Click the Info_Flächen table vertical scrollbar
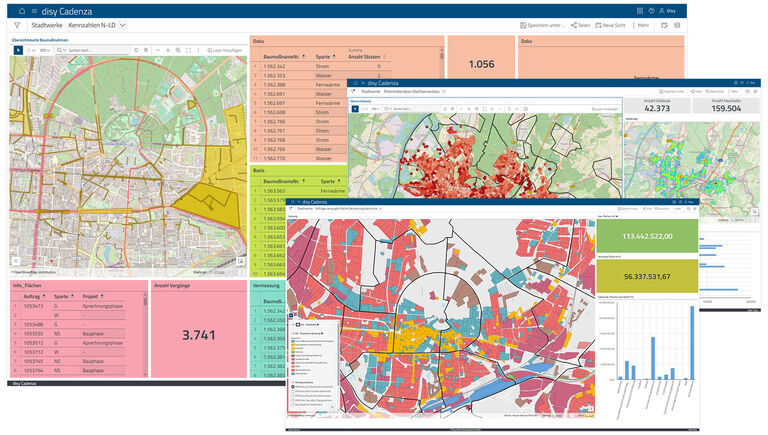The height and width of the screenshot is (435, 768). coord(145,335)
